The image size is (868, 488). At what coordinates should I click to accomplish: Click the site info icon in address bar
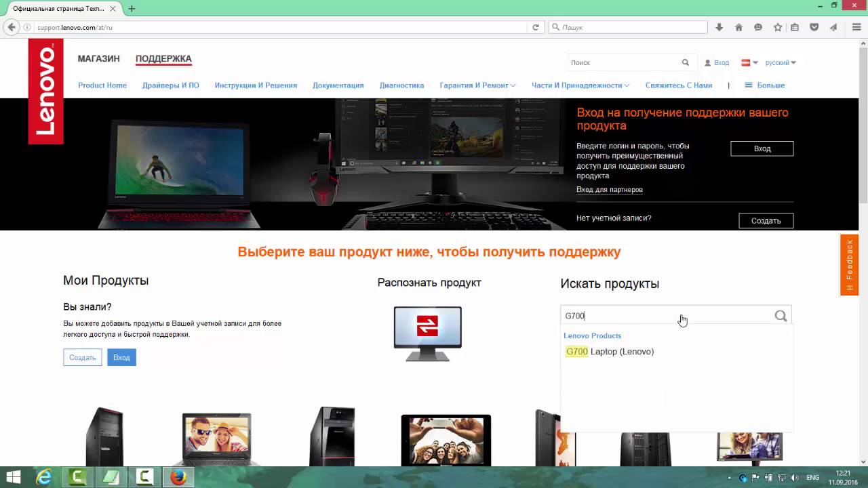click(28, 27)
